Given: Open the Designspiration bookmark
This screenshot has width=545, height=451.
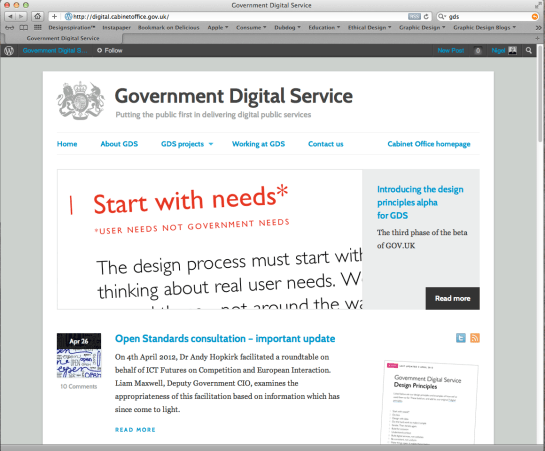Looking at the screenshot, I should [x=72, y=27].
